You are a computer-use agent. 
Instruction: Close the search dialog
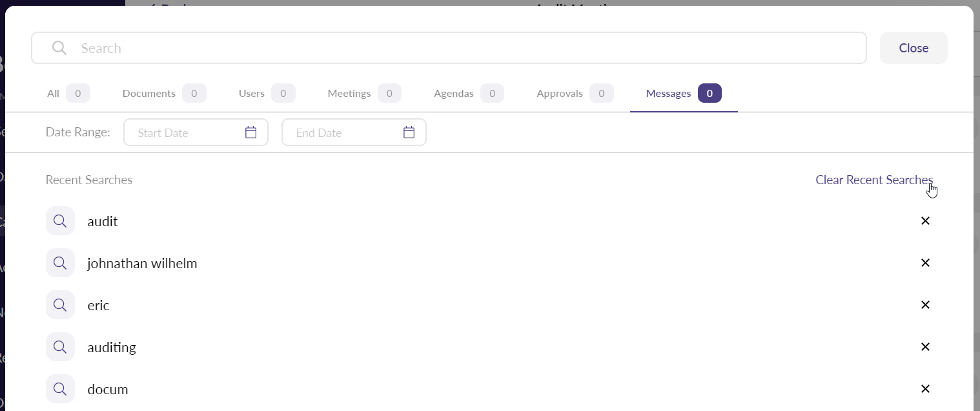click(913, 48)
